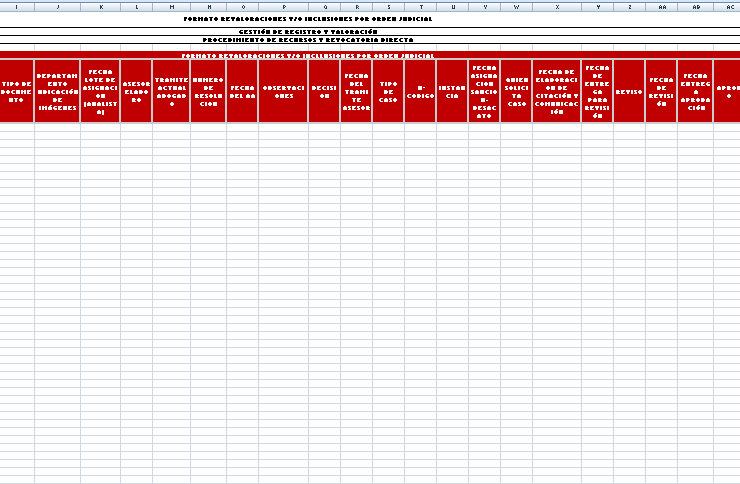Select column T header

pos(420,7)
